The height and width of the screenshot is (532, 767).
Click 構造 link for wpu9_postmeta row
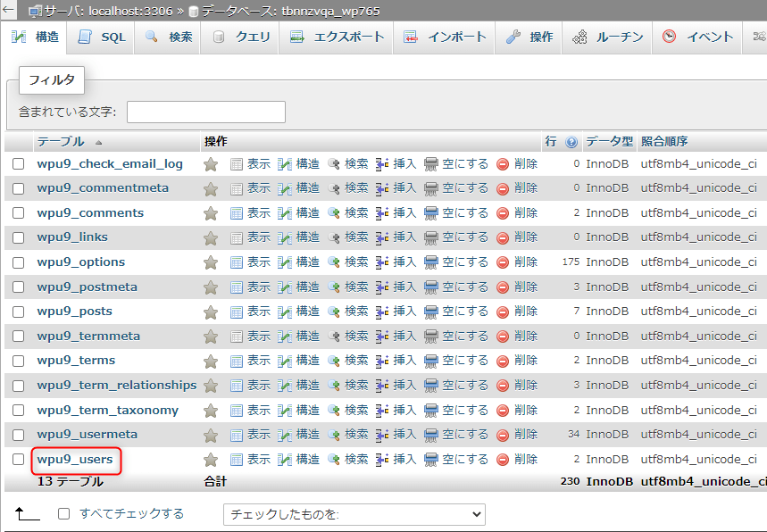pyautogui.click(x=308, y=287)
